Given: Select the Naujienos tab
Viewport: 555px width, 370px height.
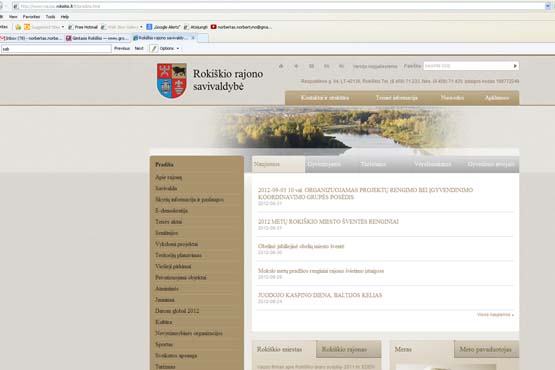Looking at the screenshot, I should point(278,164).
